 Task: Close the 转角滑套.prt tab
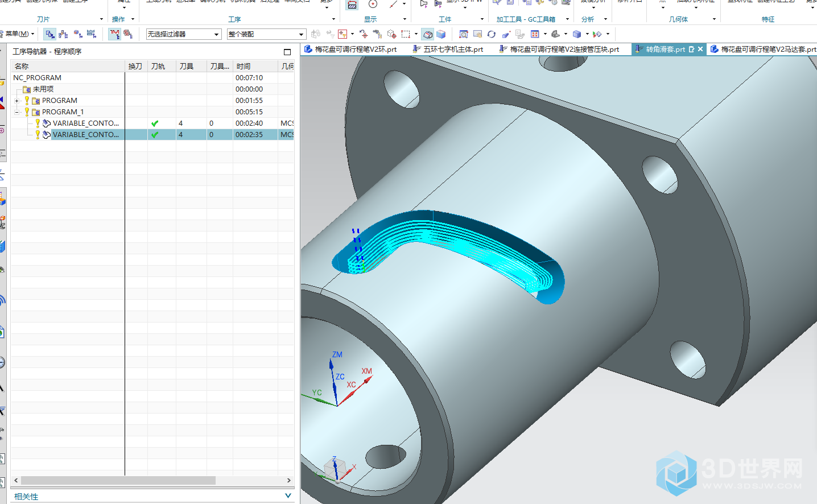(700, 49)
